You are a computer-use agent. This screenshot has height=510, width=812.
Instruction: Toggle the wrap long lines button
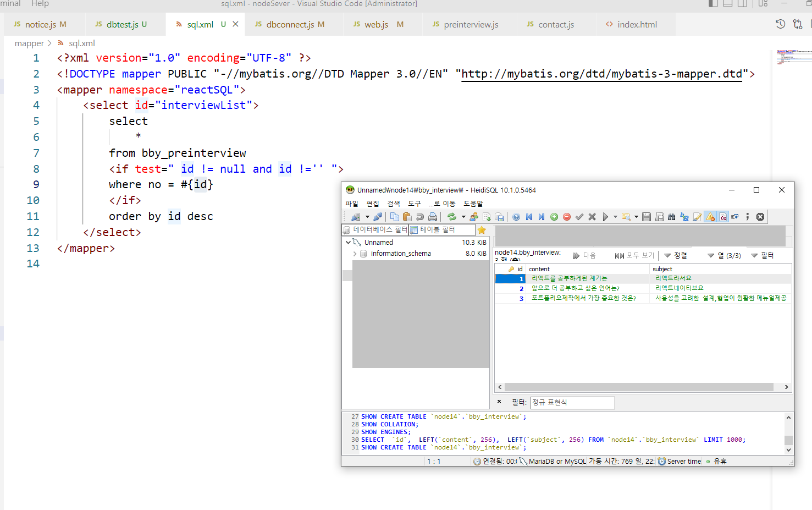point(735,217)
